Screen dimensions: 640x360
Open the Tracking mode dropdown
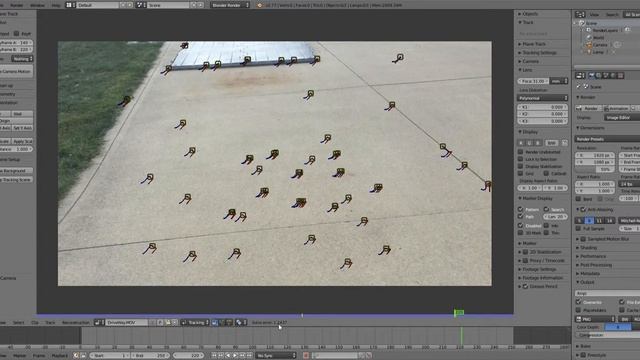click(195, 322)
